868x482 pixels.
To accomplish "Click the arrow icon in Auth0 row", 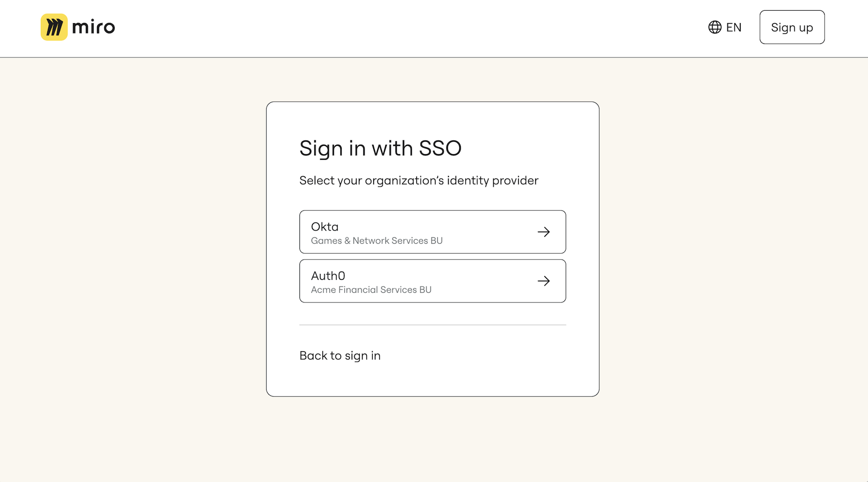I will pyautogui.click(x=543, y=281).
